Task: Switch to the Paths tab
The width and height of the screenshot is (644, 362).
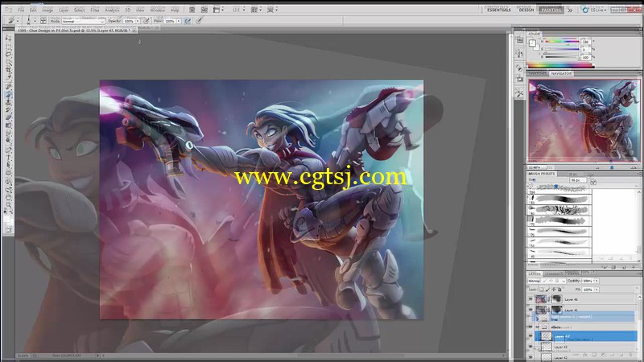Action: (x=573, y=274)
